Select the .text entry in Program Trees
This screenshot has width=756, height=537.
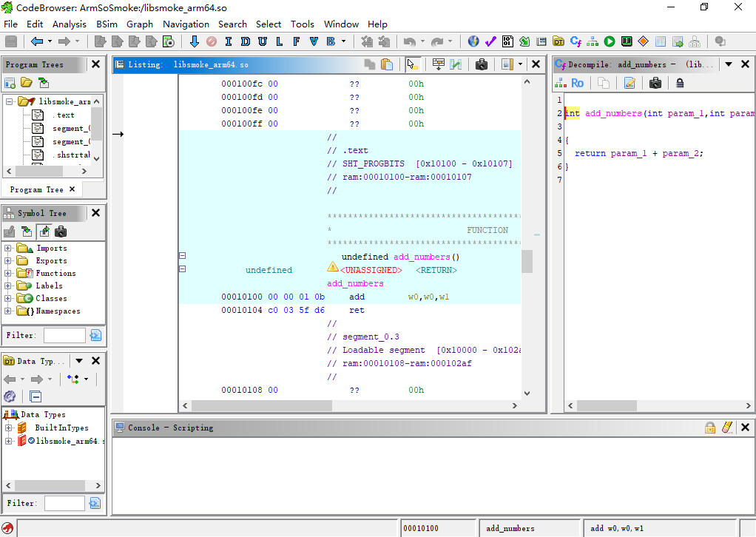pos(63,115)
